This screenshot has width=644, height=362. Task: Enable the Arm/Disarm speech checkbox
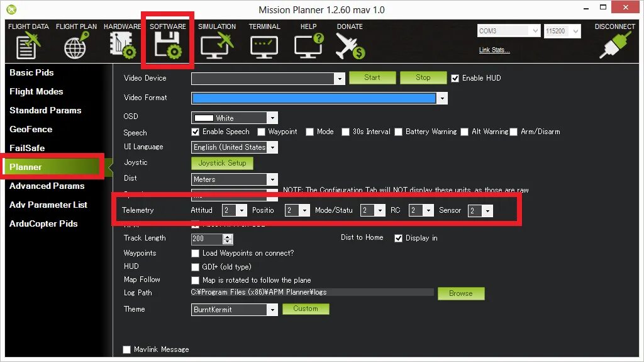point(513,132)
